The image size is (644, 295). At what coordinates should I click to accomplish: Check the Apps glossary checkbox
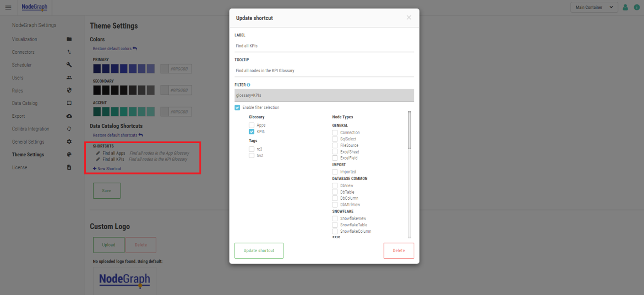coord(252,125)
